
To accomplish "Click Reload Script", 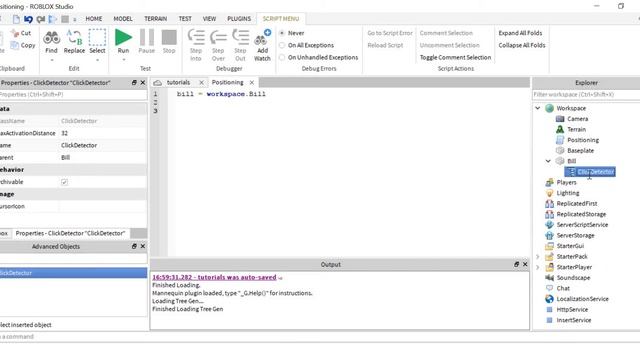I will click(385, 45).
